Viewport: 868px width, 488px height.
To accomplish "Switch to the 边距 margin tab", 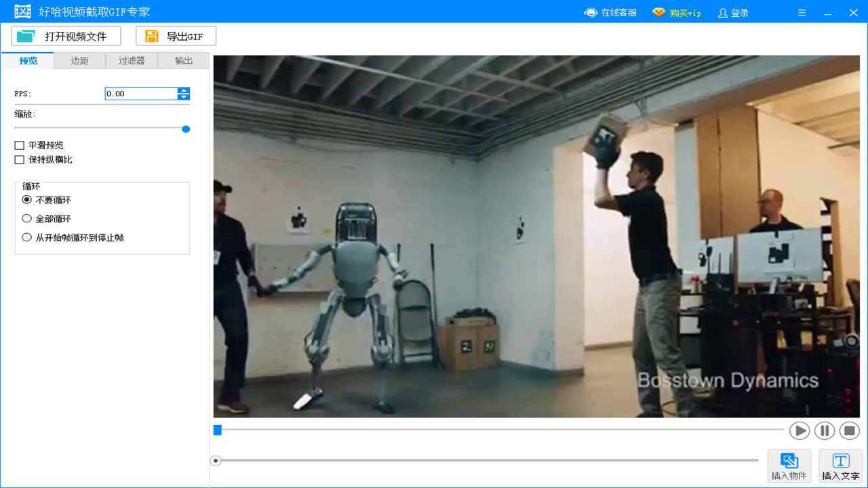I will pos(79,60).
